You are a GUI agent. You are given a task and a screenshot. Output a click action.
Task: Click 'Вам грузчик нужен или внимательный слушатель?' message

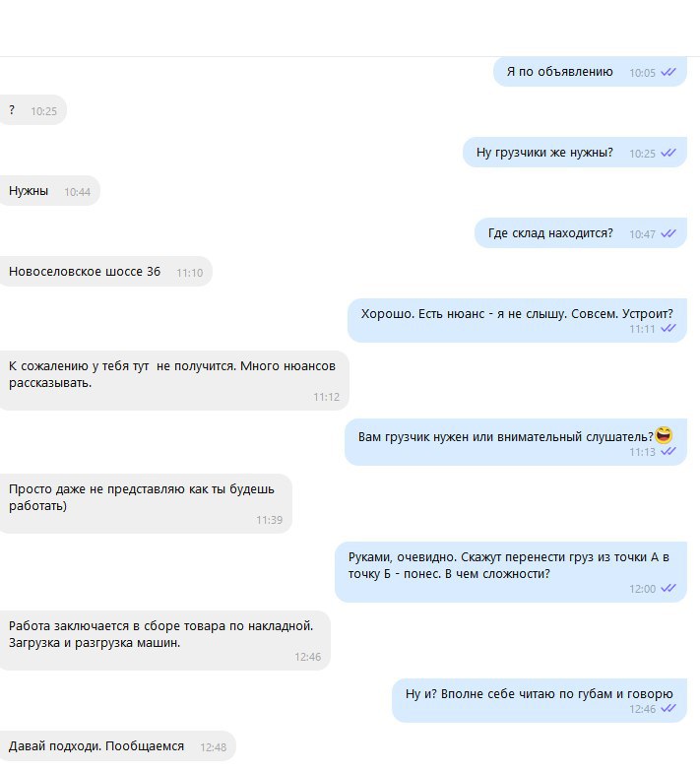tap(516, 442)
